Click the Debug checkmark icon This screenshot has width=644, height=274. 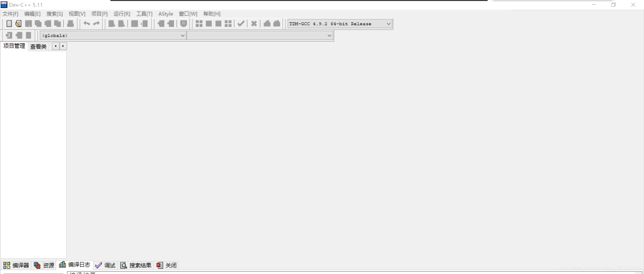point(241,23)
